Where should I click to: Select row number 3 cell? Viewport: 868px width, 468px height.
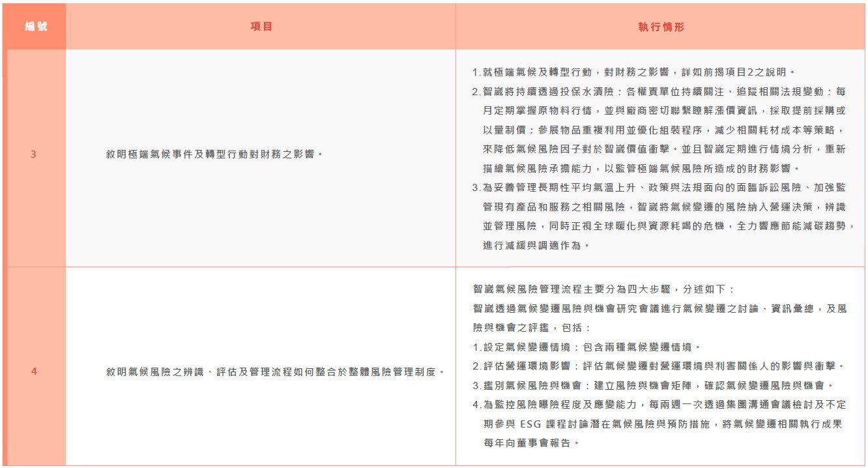coord(34,154)
